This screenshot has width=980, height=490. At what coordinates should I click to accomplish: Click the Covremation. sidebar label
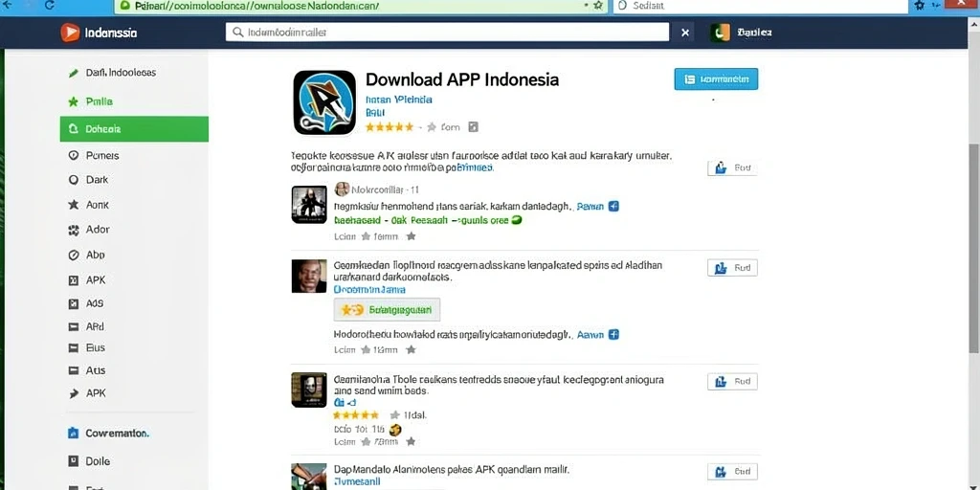tap(118, 434)
